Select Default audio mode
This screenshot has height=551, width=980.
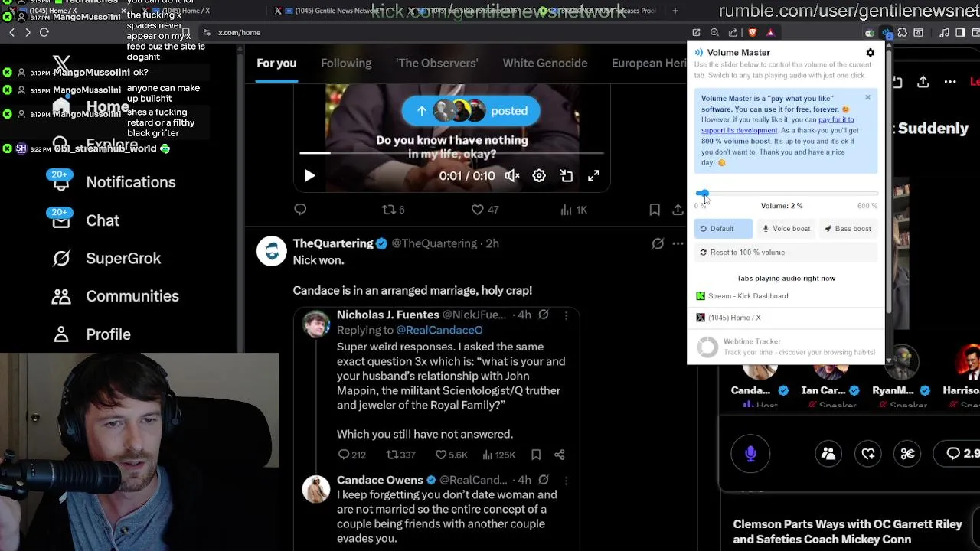pyautogui.click(x=723, y=229)
